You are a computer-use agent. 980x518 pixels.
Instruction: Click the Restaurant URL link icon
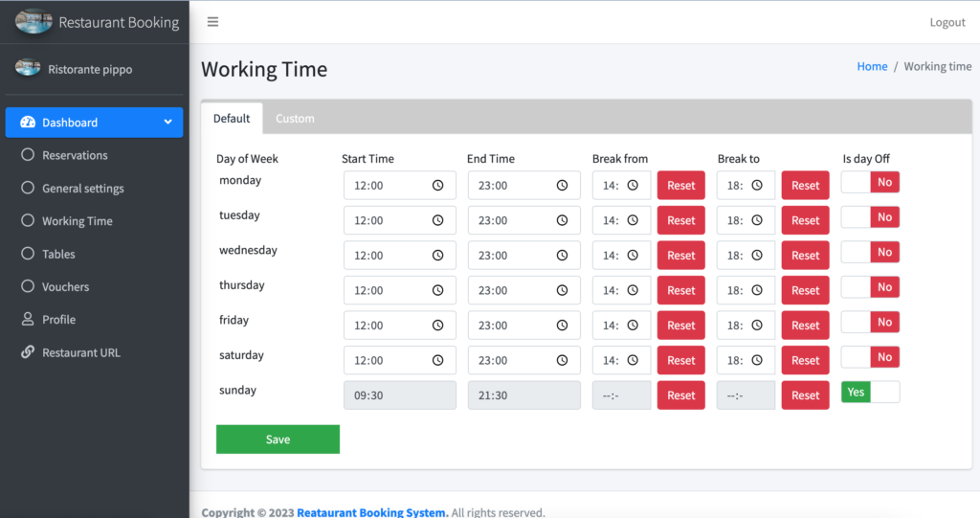(x=28, y=352)
